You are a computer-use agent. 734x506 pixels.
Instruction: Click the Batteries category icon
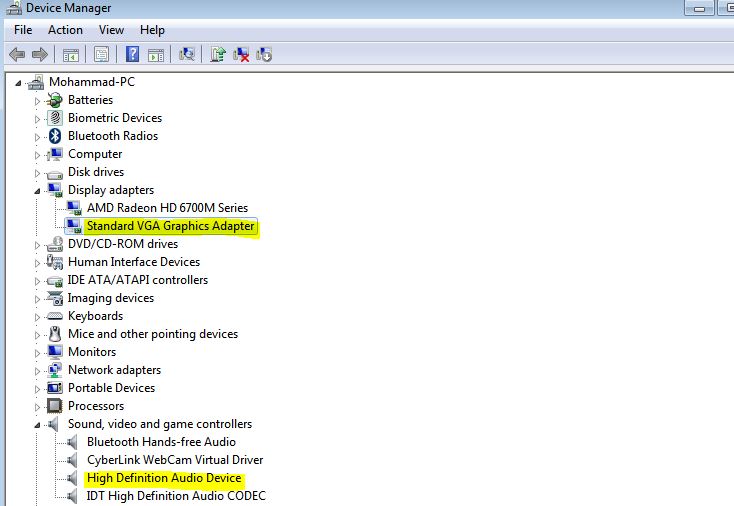(55, 100)
